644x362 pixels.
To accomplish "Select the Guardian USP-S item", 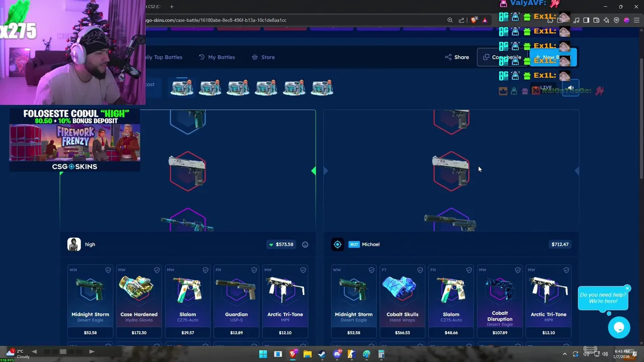I will (x=236, y=301).
